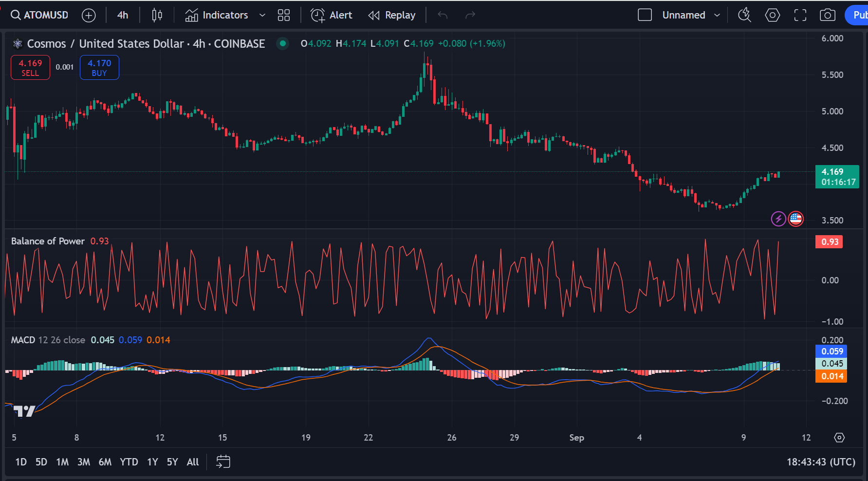
Task: Start bar Replay mode
Action: coord(392,15)
